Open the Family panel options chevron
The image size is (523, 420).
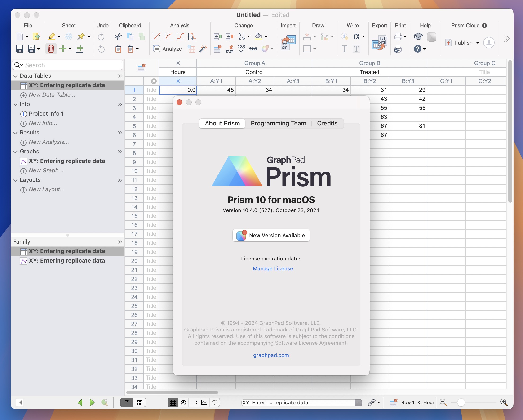[120, 242]
